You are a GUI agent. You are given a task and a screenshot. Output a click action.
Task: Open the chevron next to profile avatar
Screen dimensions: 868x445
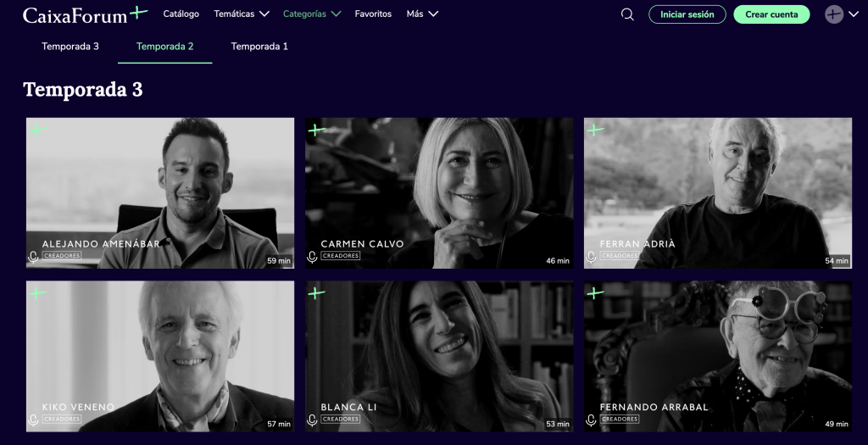(854, 14)
